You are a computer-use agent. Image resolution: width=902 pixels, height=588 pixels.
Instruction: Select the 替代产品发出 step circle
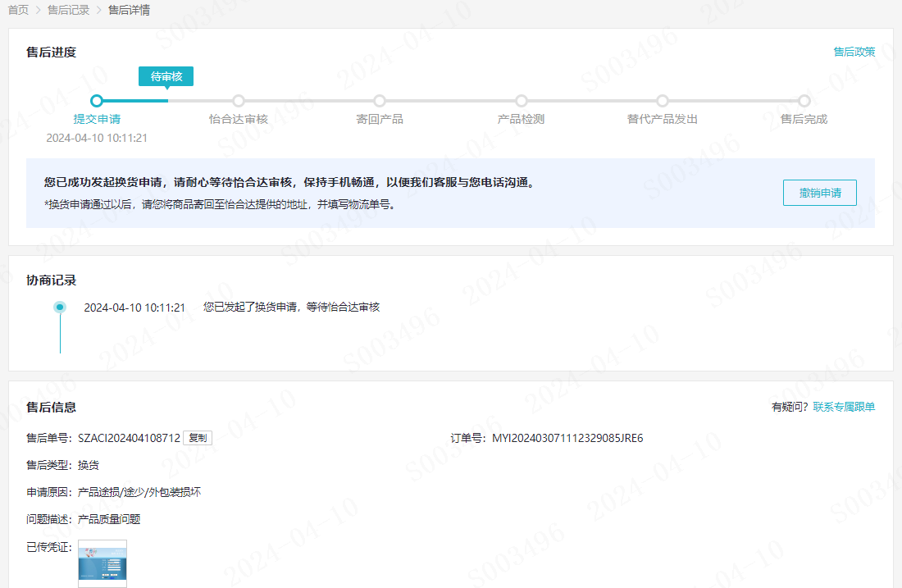(663, 101)
